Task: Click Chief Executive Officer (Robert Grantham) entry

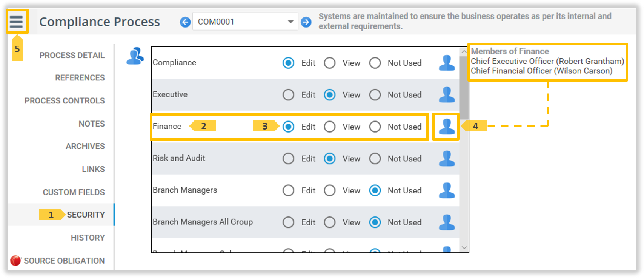Action: (547, 61)
